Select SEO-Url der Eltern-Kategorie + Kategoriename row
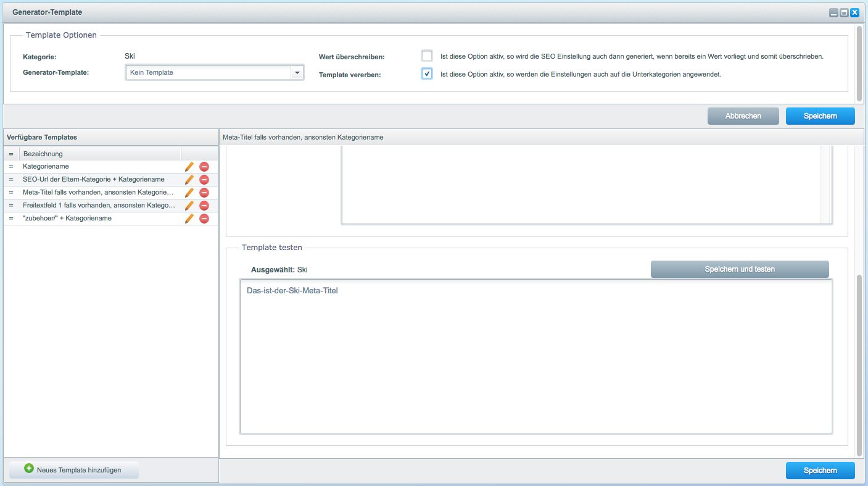The height and width of the screenshot is (486, 868). (x=111, y=180)
